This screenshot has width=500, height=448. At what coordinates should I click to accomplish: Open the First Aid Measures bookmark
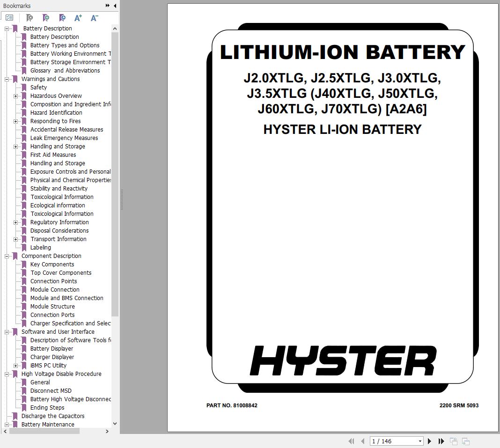click(x=53, y=155)
